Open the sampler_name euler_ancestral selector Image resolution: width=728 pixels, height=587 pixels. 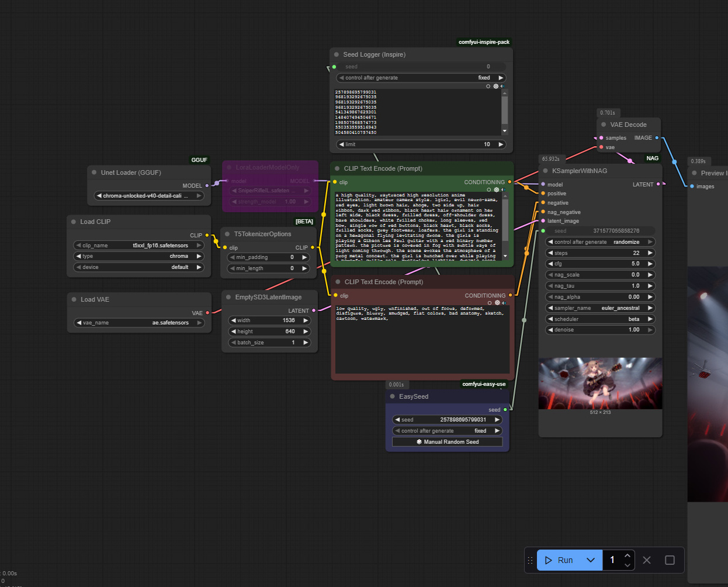[600, 308]
